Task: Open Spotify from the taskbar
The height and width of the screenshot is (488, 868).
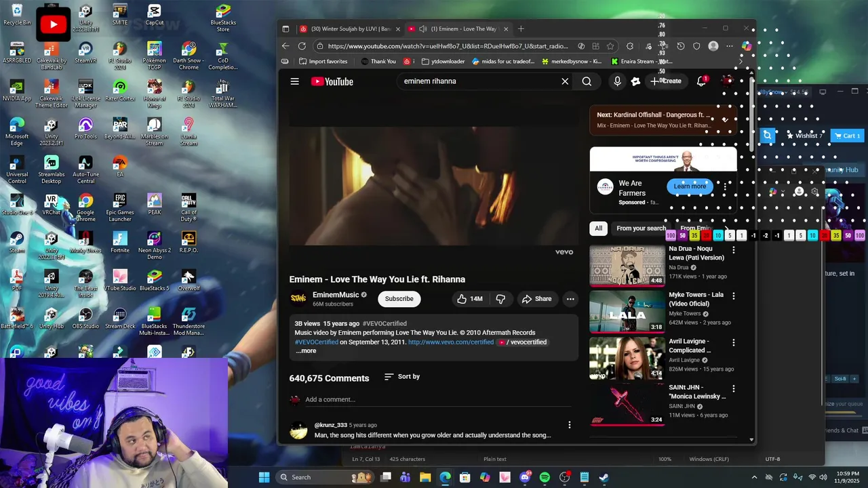Action: coord(545,477)
